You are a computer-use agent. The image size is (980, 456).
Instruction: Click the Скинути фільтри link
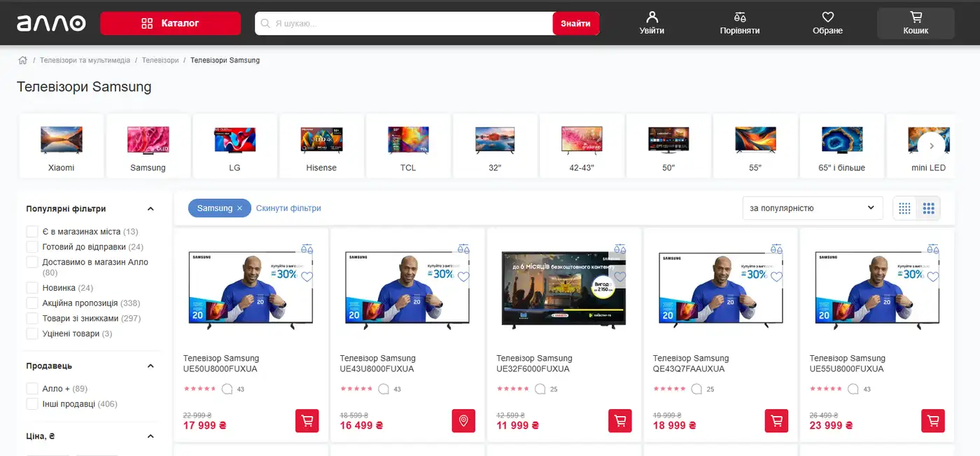click(288, 208)
